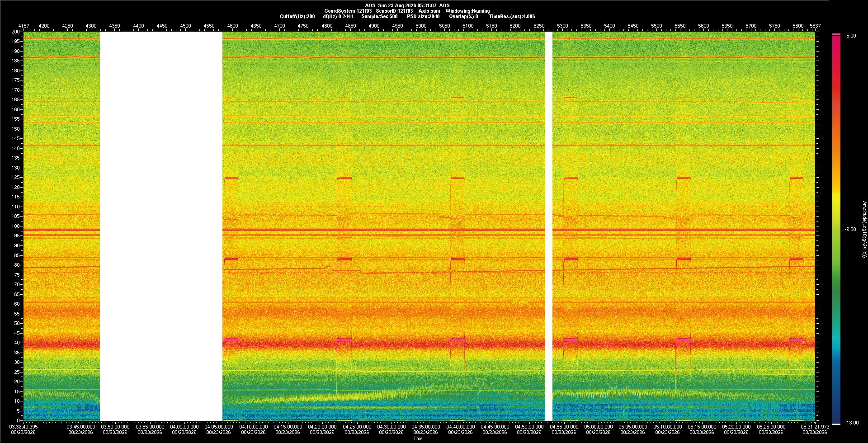
Task: Click the amplitude color scale bar
Action: 836,229
